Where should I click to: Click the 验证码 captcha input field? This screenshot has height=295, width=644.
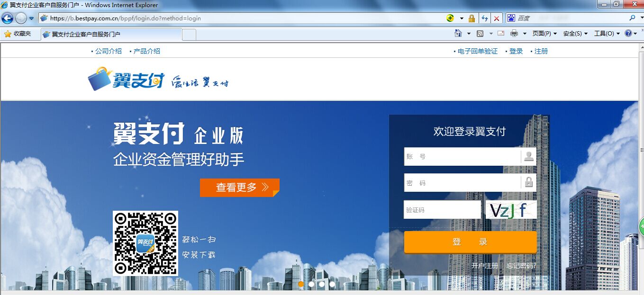(x=443, y=210)
